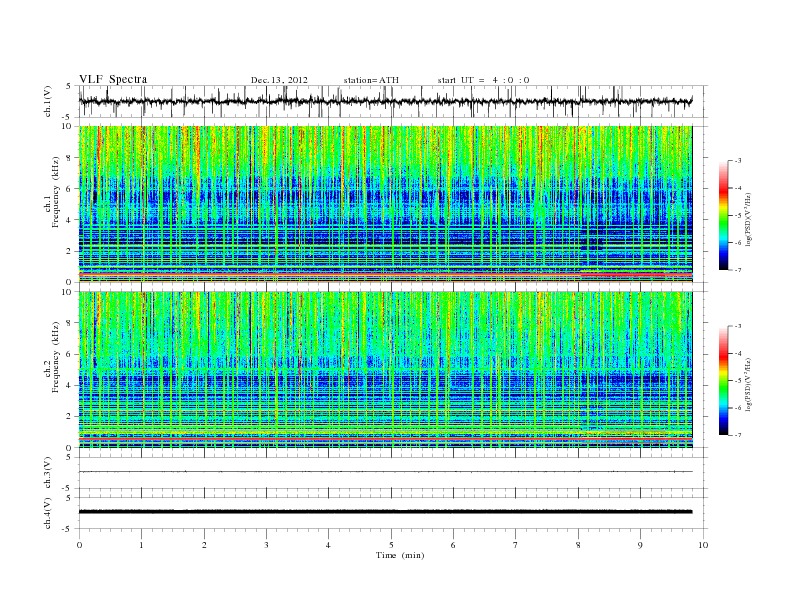Click the flat ch.3 voltage trace
This screenshot has height=612, width=792.
click(385, 472)
